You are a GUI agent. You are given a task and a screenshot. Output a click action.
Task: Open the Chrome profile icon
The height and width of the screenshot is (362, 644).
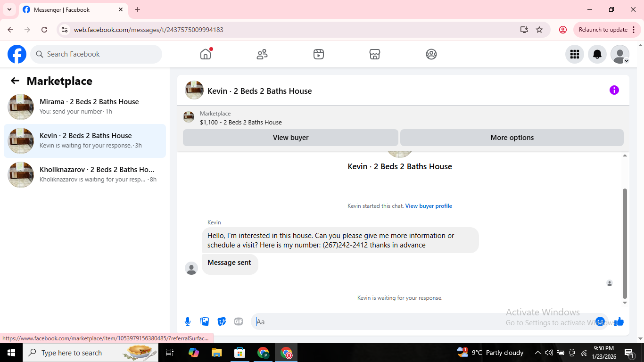click(x=563, y=30)
